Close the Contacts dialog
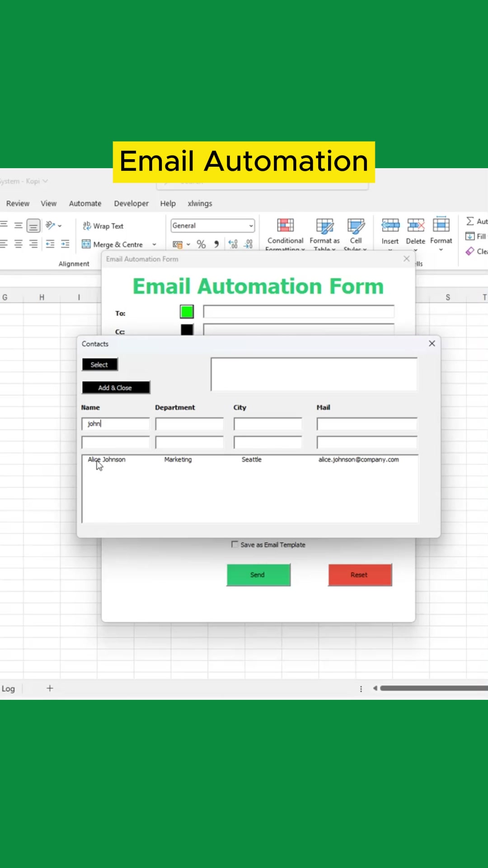Screen dimensions: 488x868 click(x=432, y=344)
